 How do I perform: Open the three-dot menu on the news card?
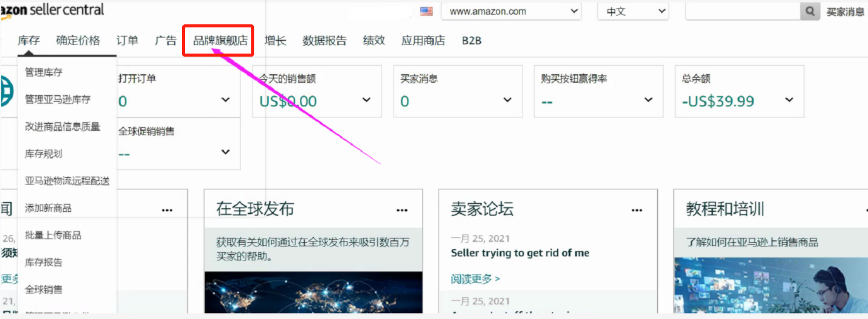click(x=167, y=210)
